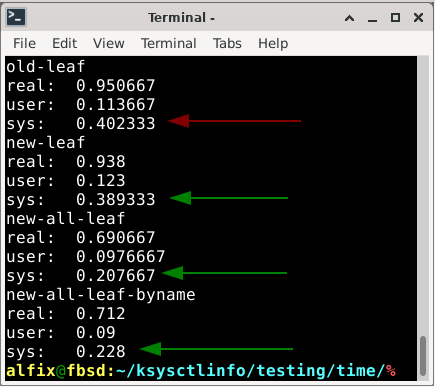The height and width of the screenshot is (387, 435).
Task: Minimize the Terminal window
Action: pos(372,18)
